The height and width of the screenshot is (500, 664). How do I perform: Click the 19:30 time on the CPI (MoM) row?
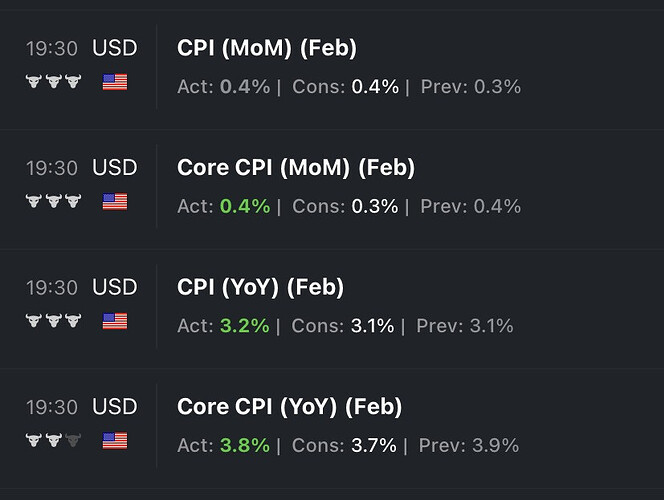click(x=52, y=48)
